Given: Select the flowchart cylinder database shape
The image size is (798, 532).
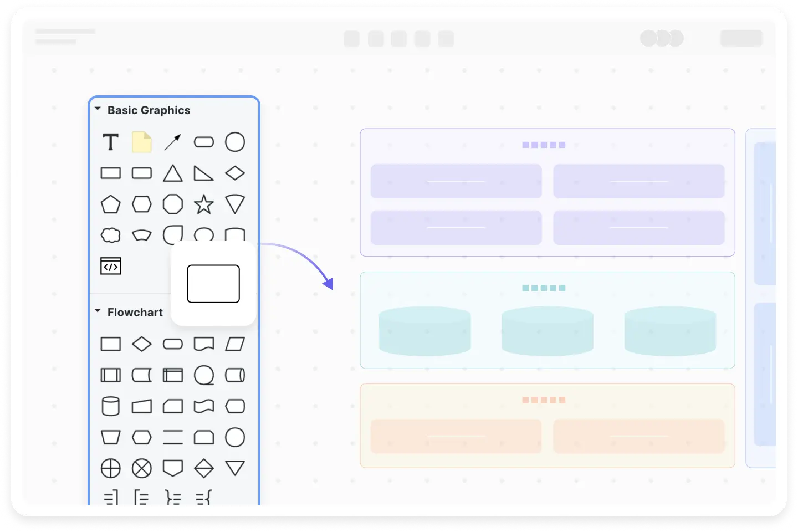Looking at the screenshot, I should click(111, 406).
